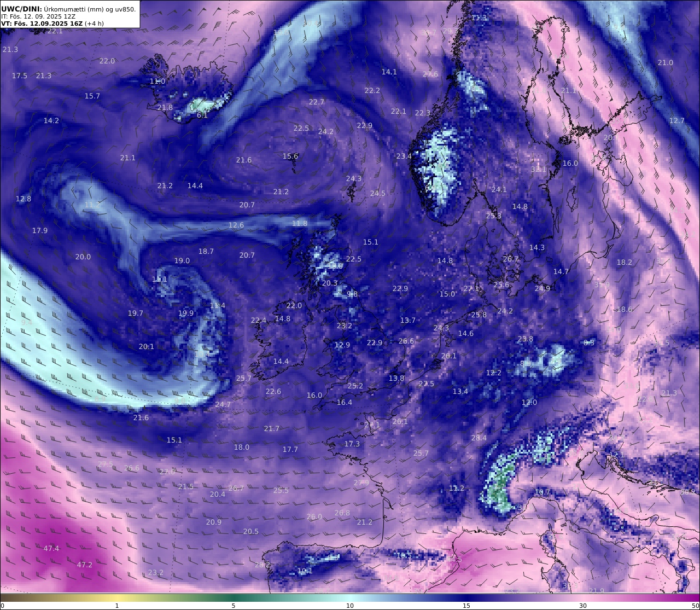The height and width of the screenshot is (610, 700).
Task: Click the 19.0 value label
Action: pyautogui.click(x=182, y=260)
